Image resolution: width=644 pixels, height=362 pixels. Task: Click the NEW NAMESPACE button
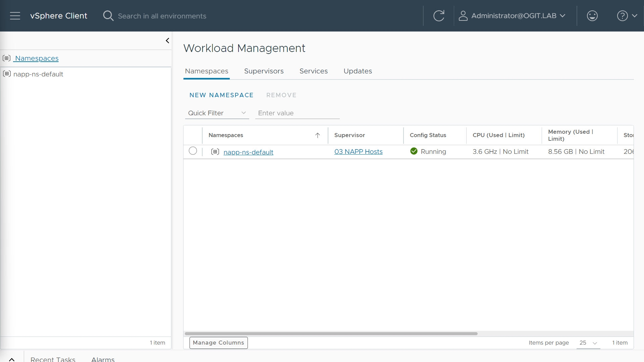[x=221, y=95]
